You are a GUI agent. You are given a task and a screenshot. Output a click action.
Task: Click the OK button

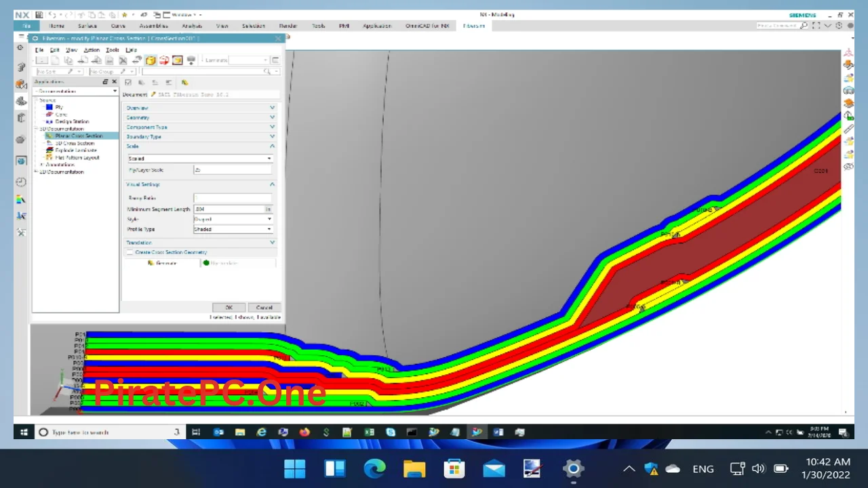click(229, 307)
